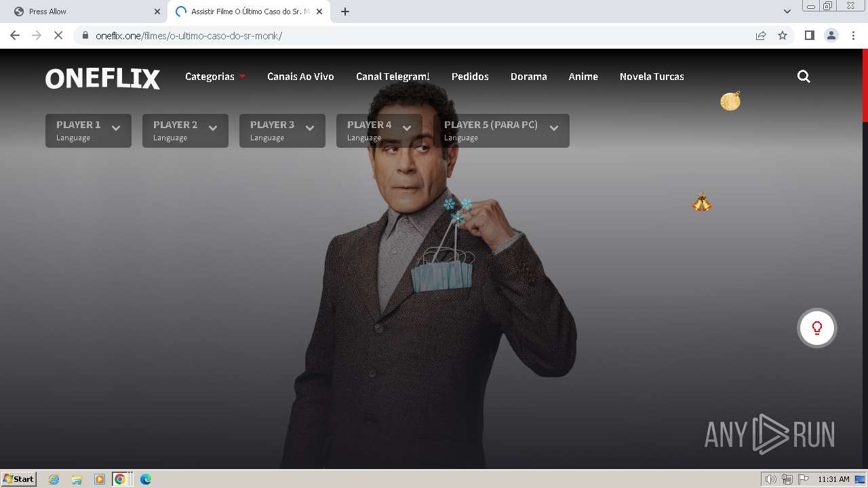Select Chrome taskbar button

[x=121, y=479]
